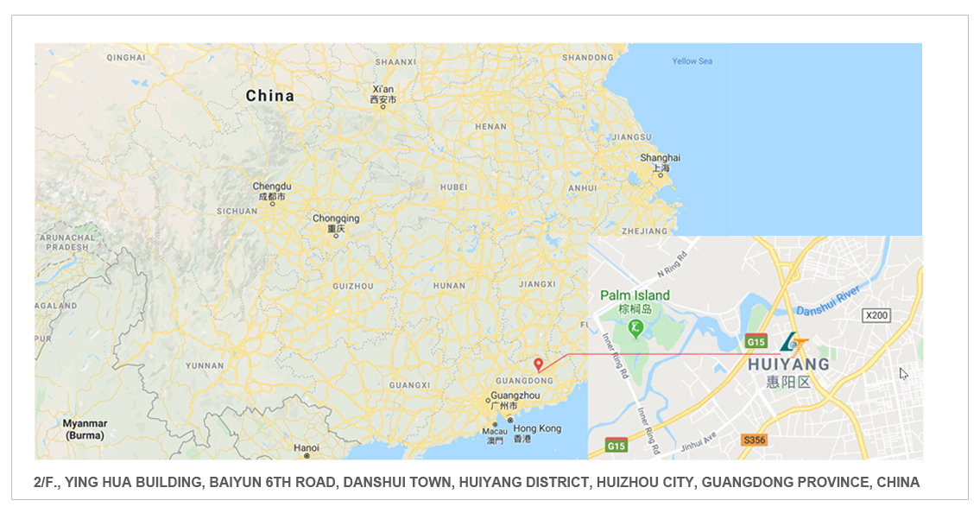Click the Guangzhou city label

click(515, 401)
